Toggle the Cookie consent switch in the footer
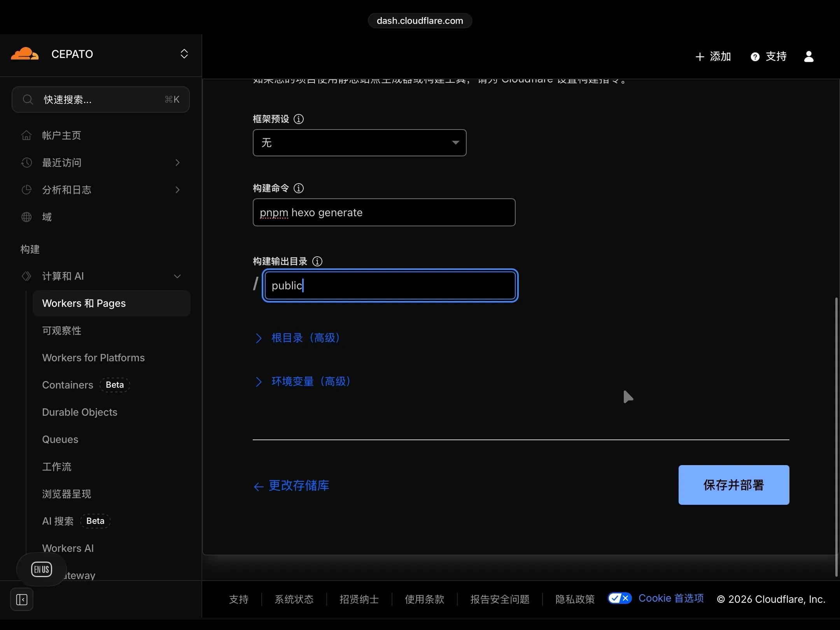This screenshot has width=840, height=630. tap(619, 599)
